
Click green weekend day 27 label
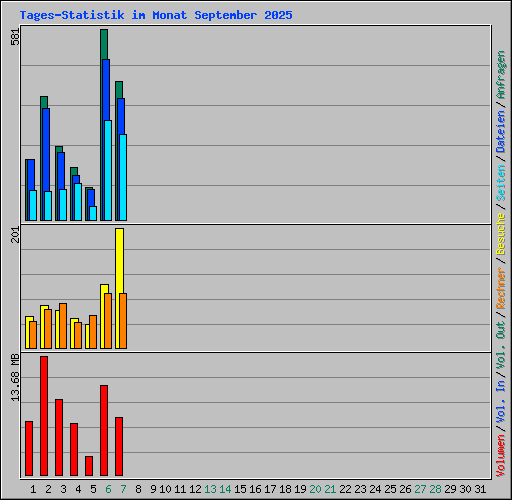(x=420, y=489)
